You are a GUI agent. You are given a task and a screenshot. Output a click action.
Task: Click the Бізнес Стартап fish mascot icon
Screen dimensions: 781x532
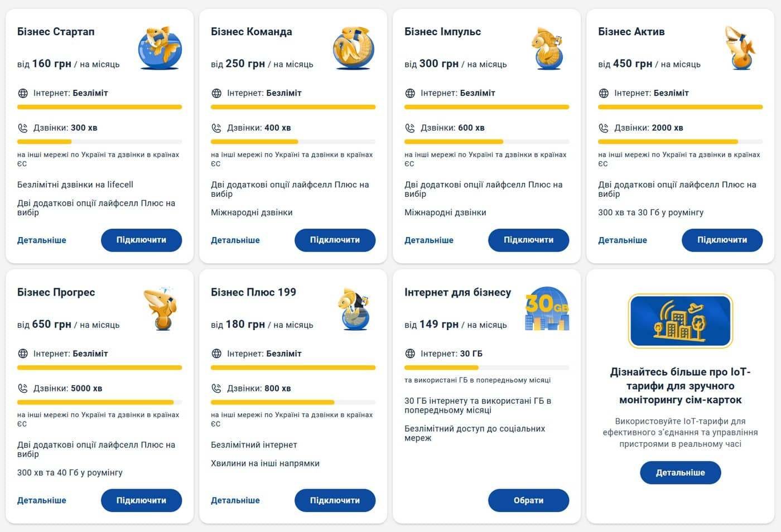tap(160, 48)
